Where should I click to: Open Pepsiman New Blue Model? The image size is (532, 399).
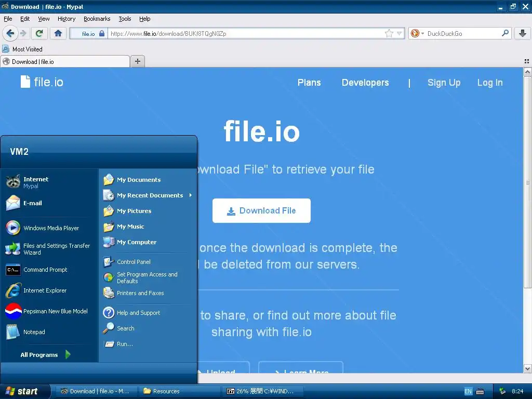pos(49,311)
